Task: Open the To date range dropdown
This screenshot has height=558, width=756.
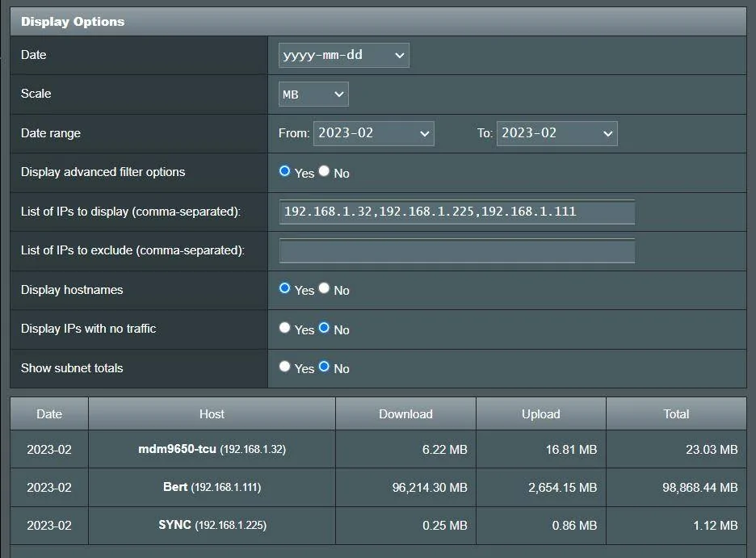Action: click(x=556, y=133)
